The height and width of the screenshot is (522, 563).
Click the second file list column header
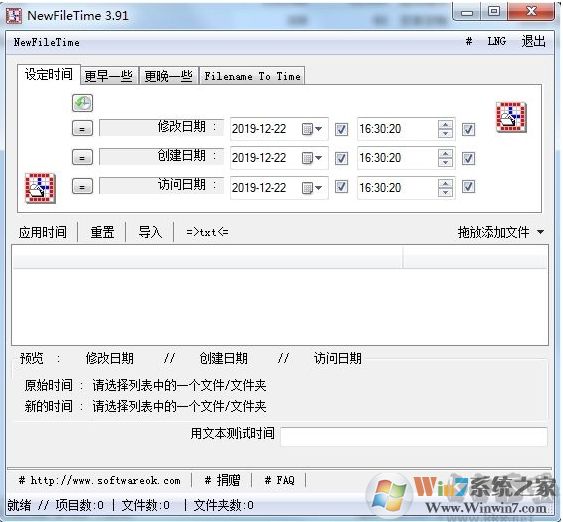(475, 257)
